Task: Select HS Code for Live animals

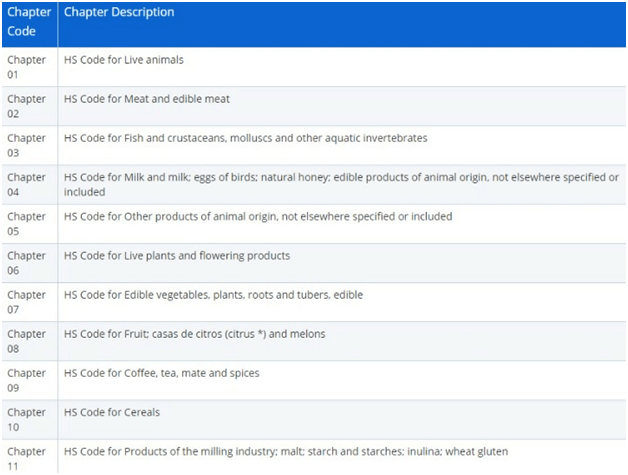Action: (124, 60)
